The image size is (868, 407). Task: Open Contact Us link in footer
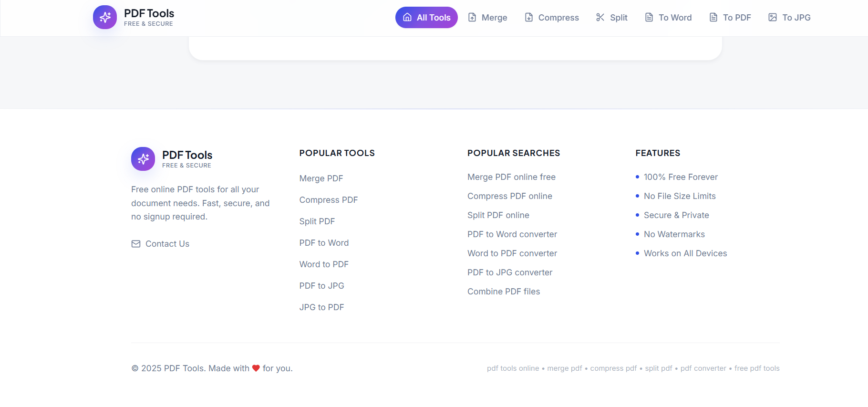(167, 244)
